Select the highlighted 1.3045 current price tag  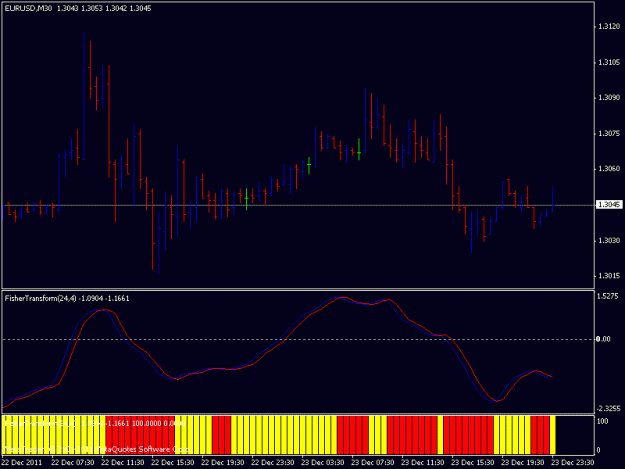pyautogui.click(x=609, y=204)
